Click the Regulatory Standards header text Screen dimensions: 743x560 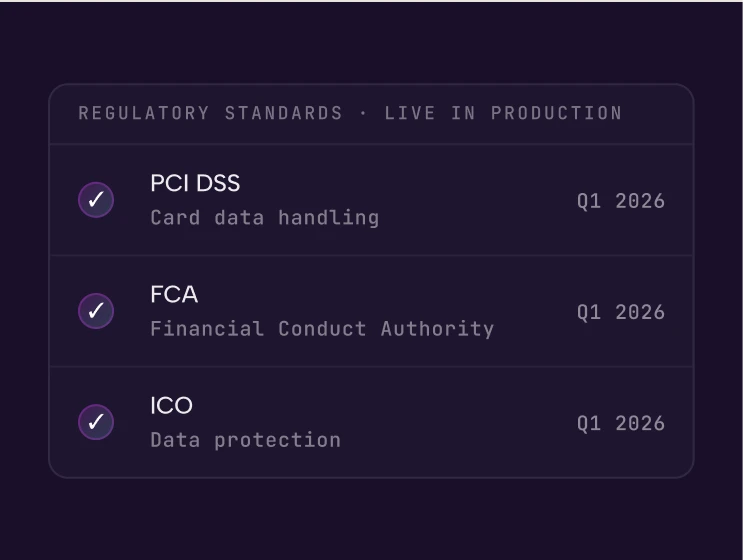pyautogui.click(x=210, y=113)
